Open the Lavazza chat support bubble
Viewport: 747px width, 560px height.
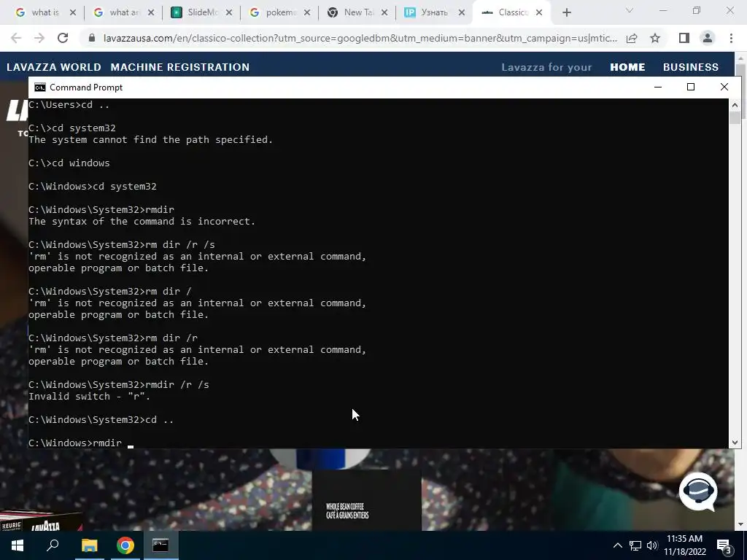click(x=698, y=491)
